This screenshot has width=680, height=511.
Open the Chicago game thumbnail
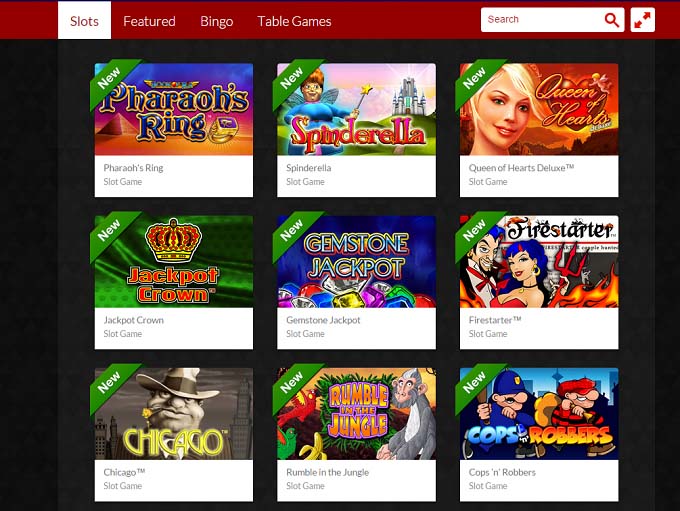pyautogui.click(x=174, y=414)
